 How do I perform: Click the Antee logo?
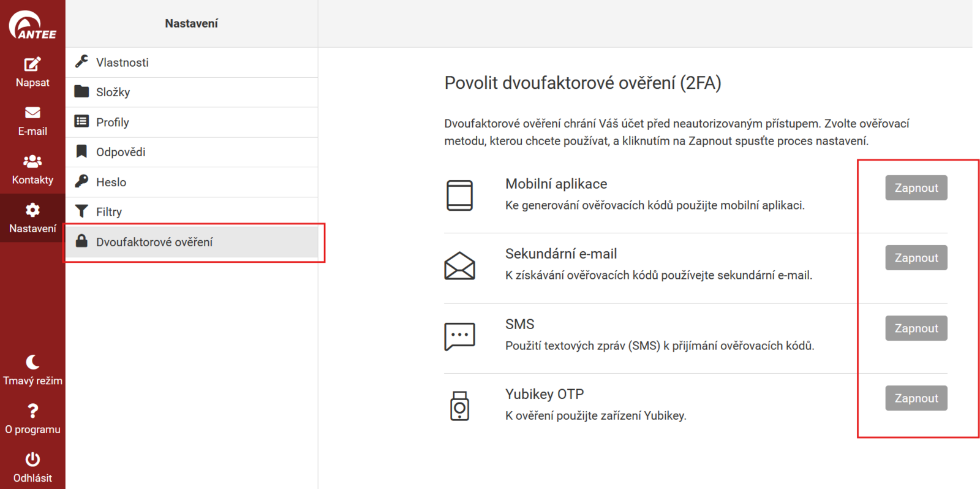click(x=32, y=25)
